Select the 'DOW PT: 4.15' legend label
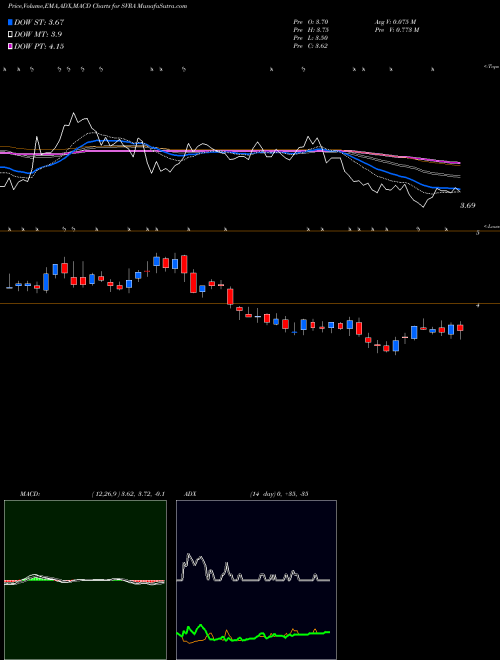This screenshot has height=660, width=500. (x=39, y=47)
